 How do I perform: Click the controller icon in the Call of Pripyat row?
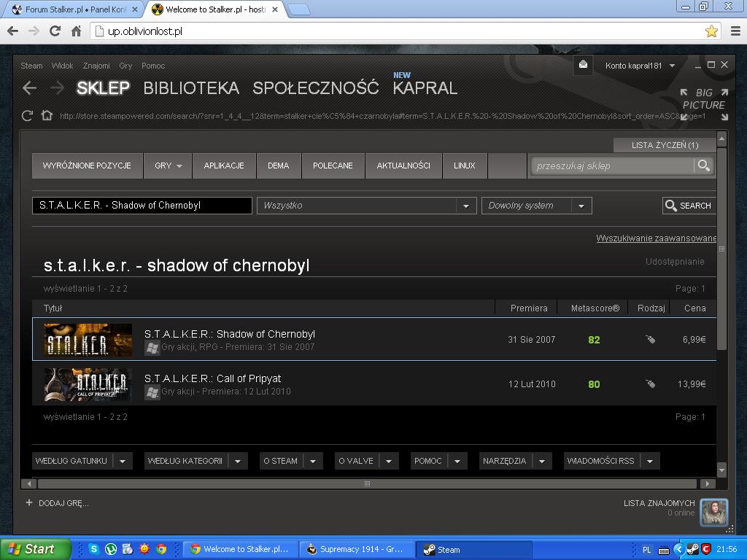[650, 384]
